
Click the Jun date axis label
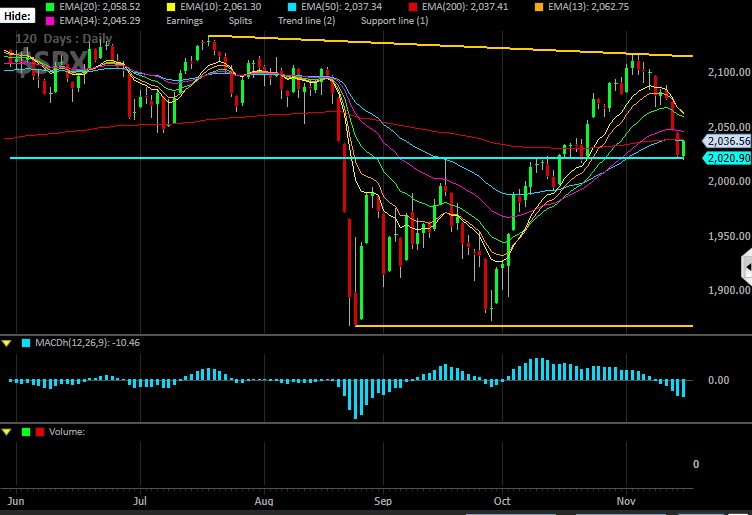(x=16, y=501)
